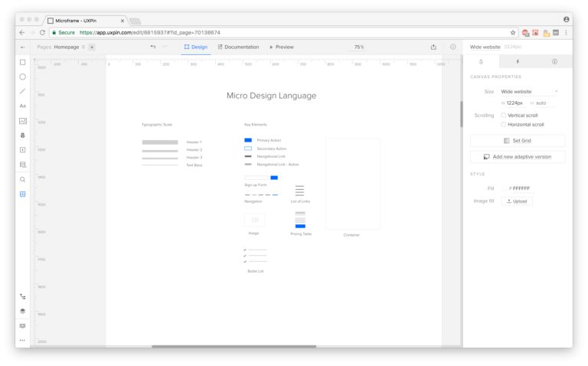Select the Primary Action blue button swatch
Screen dimensions: 588x366
point(248,140)
